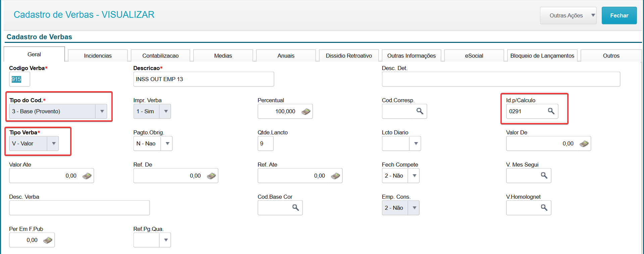Click search magnifier in V. Mes Segui field
Screen dimensions: 644x254
click(544, 175)
